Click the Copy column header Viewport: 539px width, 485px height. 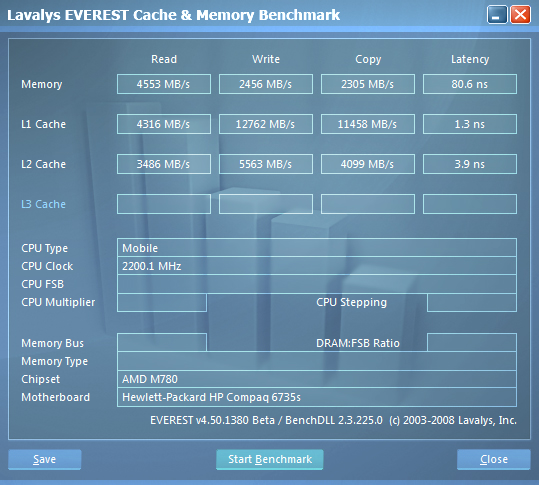pos(368,59)
